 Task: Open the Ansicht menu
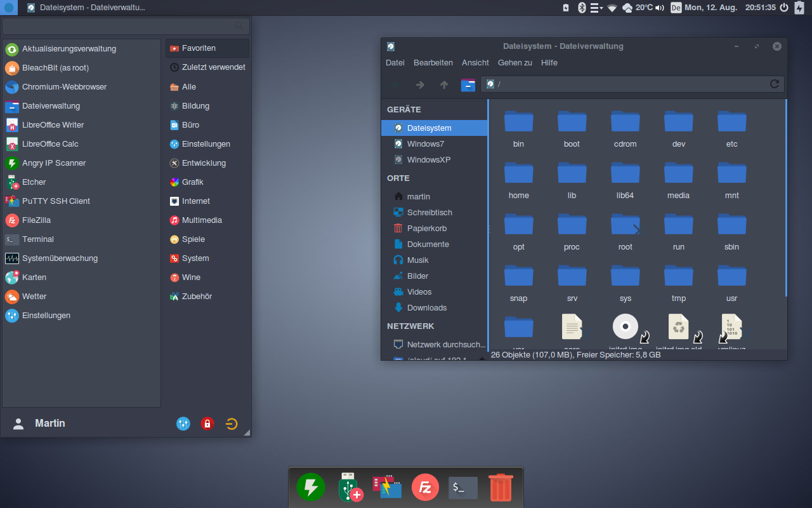tap(475, 63)
